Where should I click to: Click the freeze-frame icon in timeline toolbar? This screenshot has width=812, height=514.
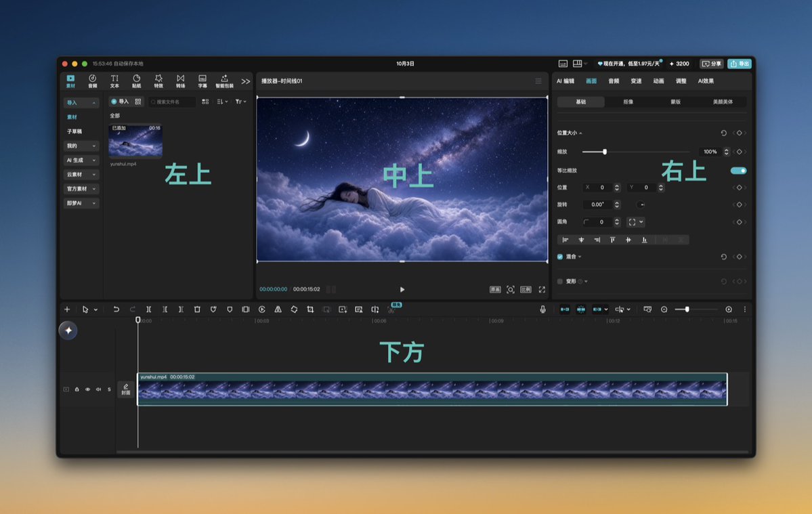point(245,309)
